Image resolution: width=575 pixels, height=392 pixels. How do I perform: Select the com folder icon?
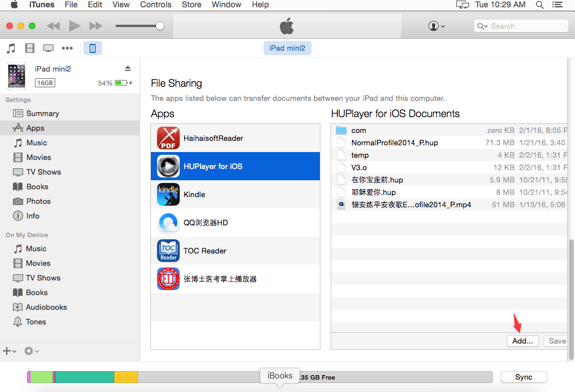tap(341, 130)
